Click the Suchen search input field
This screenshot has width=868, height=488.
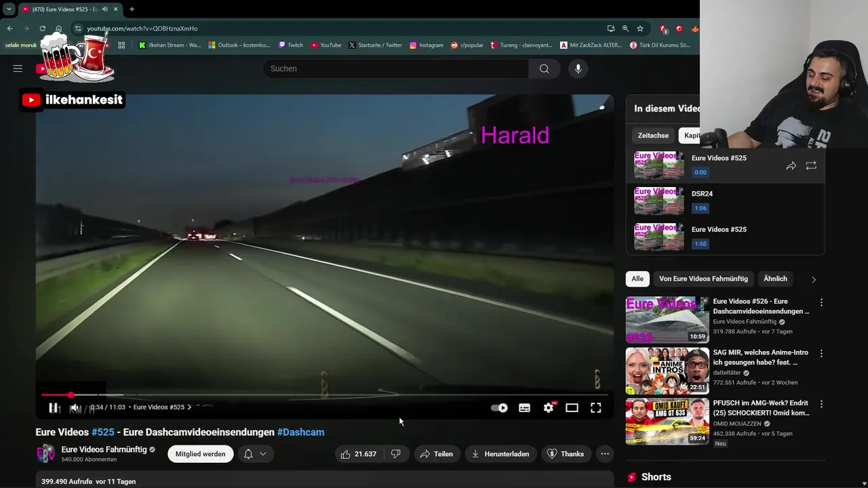(x=395, y=68)
